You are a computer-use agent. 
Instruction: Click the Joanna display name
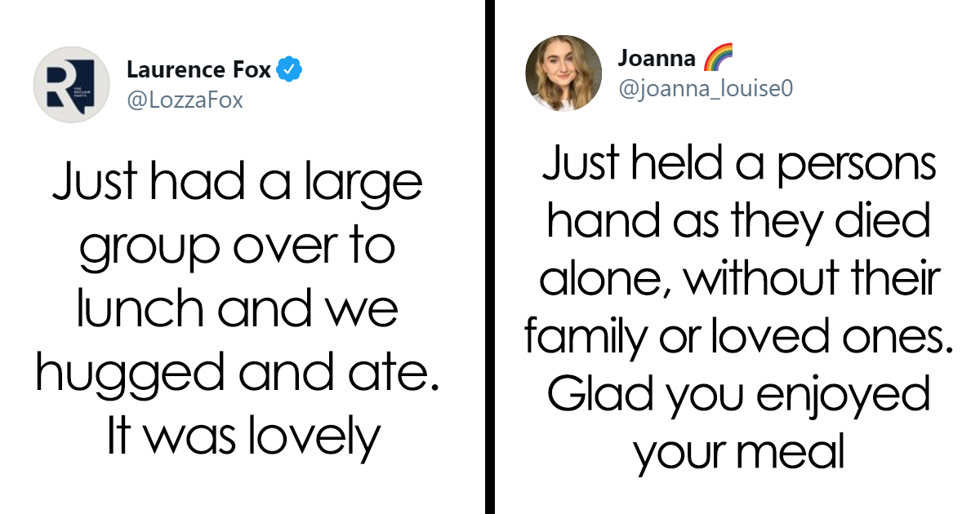click(x=657, y=58)
